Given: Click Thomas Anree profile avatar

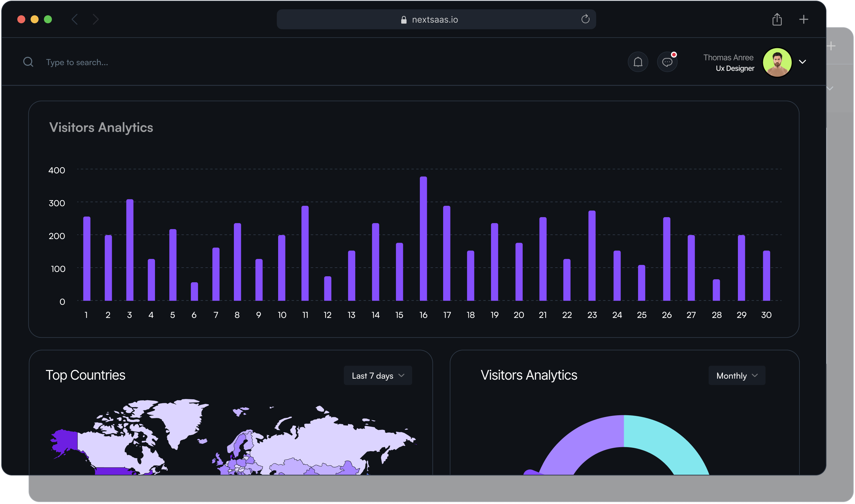Looking at the screenshot, I should (777, 62).
